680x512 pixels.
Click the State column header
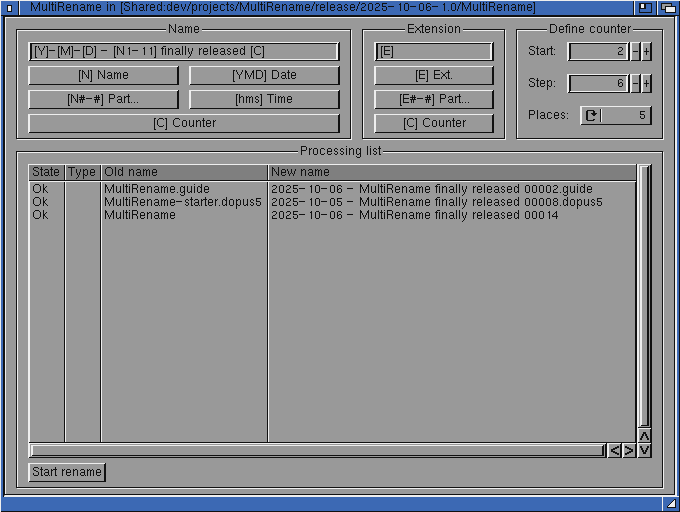click(x=46, y=172)
